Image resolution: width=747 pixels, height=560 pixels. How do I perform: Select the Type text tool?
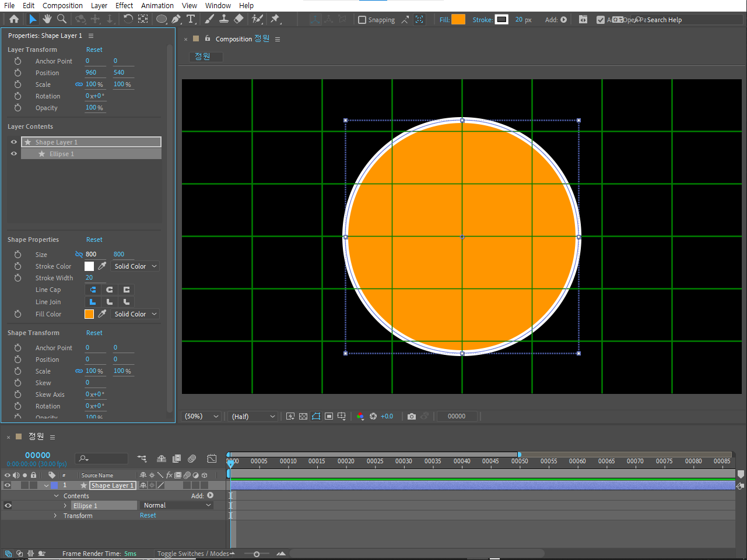(191, 19)
